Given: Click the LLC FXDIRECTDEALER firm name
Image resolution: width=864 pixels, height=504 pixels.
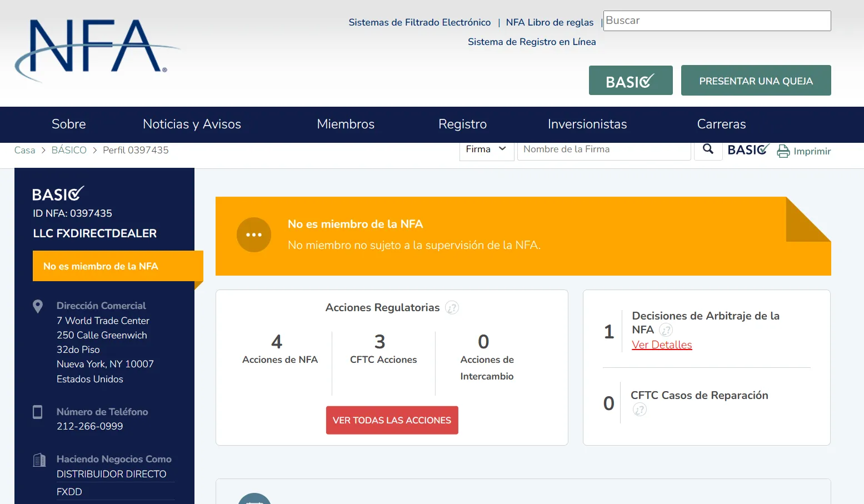Looking at the screenshot, I should (94, 233).
